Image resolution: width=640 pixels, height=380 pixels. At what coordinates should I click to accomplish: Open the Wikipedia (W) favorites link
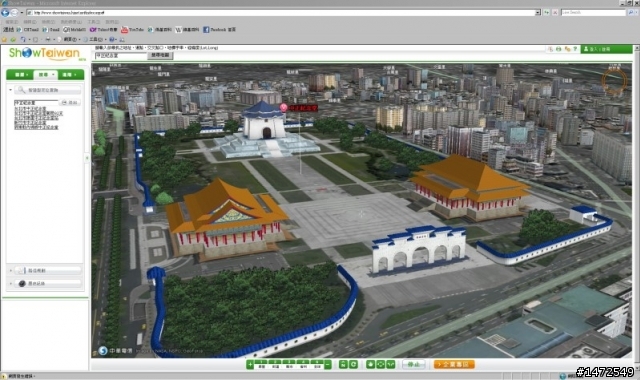pyautogui.click(x=187, y=30)
